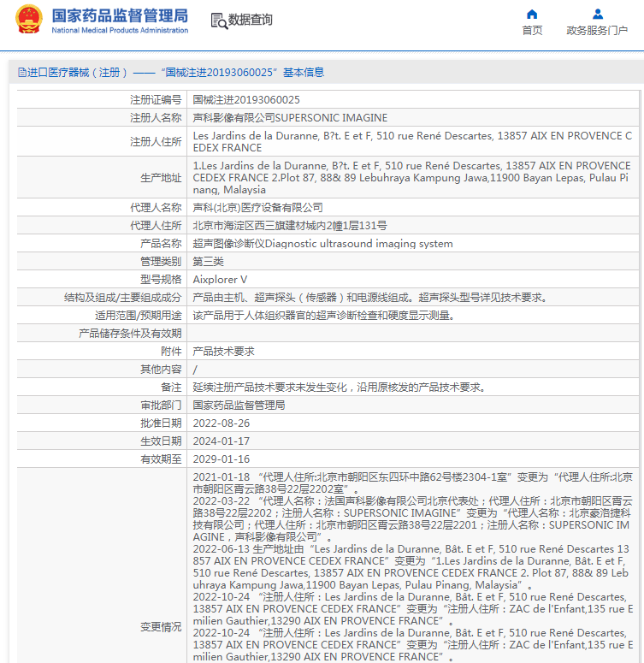Image resolution: width=644 pixels, height=663 pixels.
Task: Click registration number value 国械注进20193060025
Action: coord(246,100)
